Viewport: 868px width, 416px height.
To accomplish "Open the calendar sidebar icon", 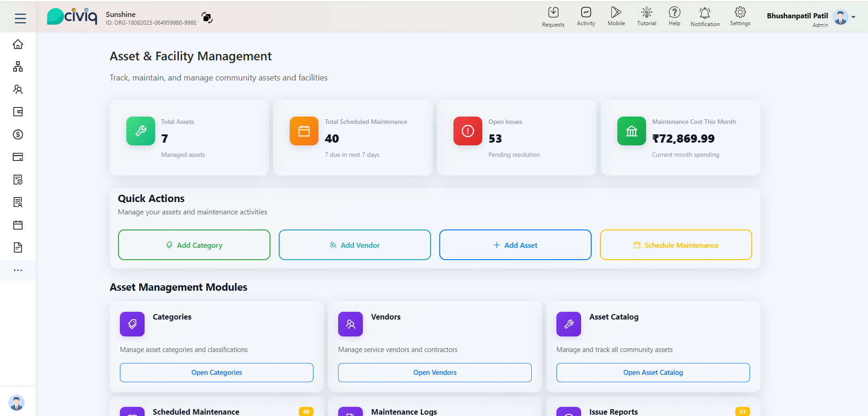I will coord(18,225).
